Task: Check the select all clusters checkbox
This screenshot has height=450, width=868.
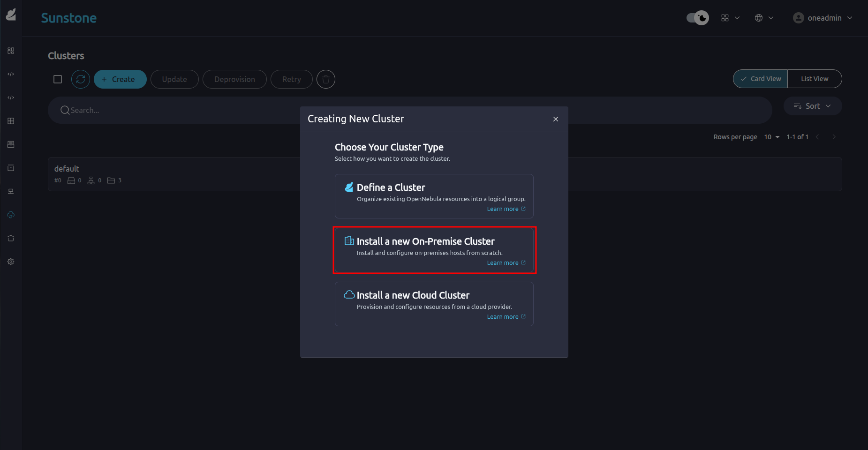Action: point(58,79)
